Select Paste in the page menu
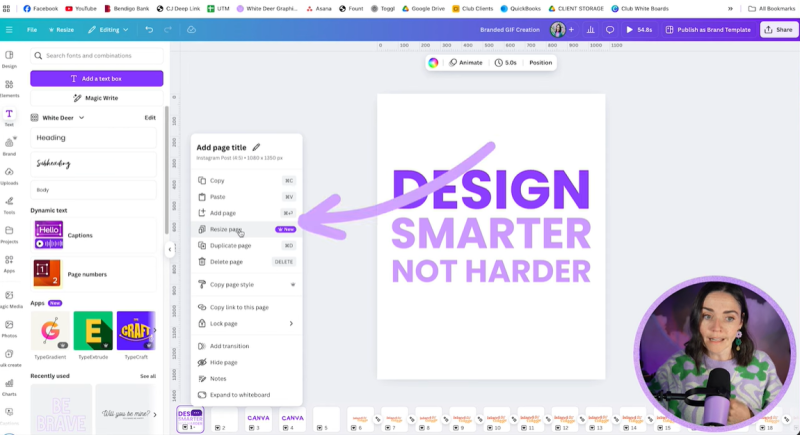 pyautogui.click(x=246, y=197)
